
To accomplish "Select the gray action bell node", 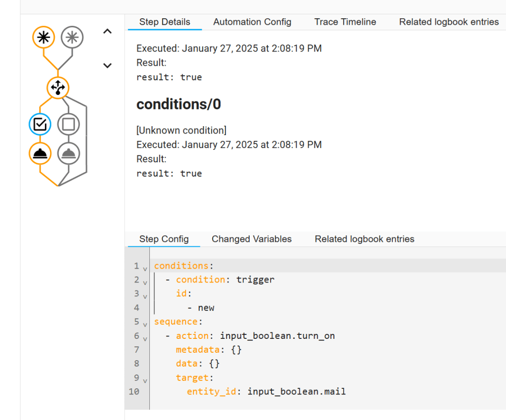I will (x=68, y=154).
